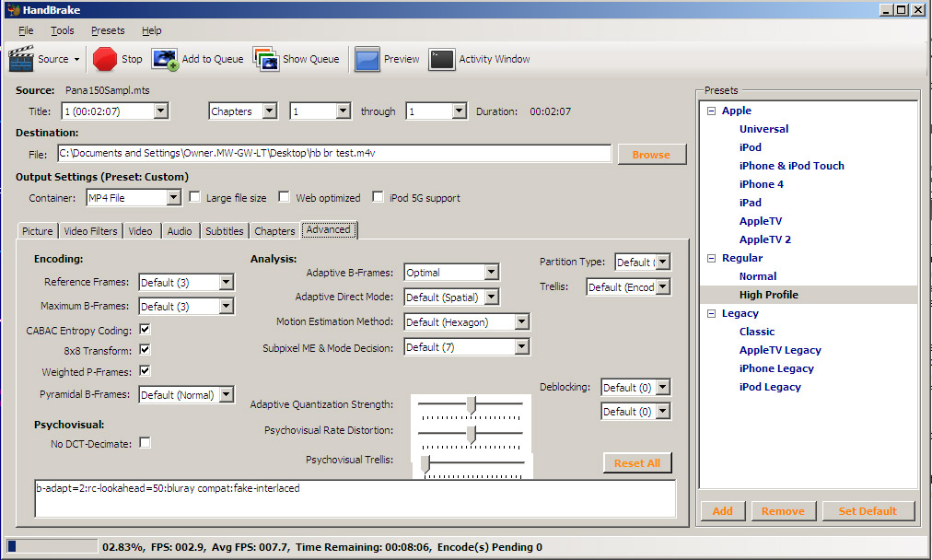This screenshot has width=932, height=560.
Task: Open the Partition Type dropdown
Action: pos(643,262)
